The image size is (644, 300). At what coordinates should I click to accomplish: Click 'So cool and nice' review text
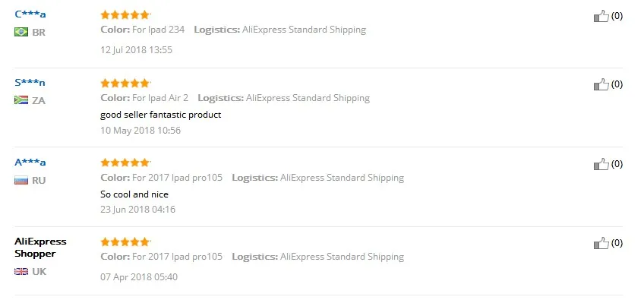[134, 194]
